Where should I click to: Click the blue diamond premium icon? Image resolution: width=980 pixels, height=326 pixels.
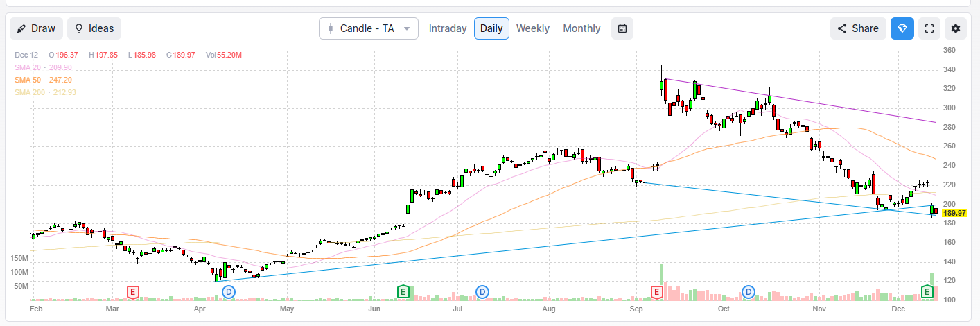coord(902,28)
